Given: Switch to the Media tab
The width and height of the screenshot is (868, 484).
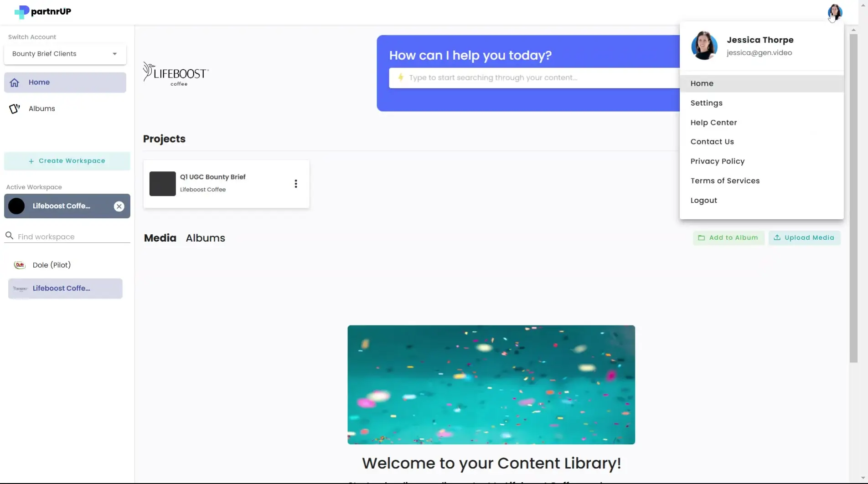Looking at the screenshot, I should tap(160, 237).
